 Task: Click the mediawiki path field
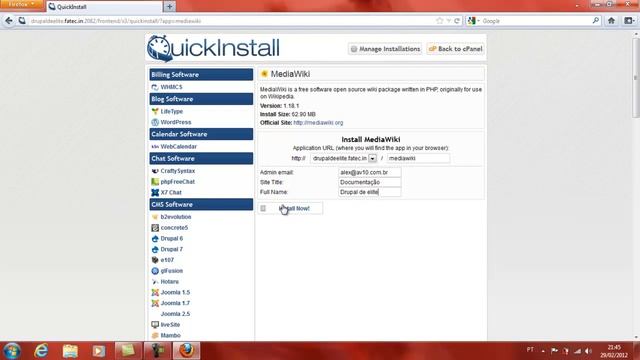click(418, 158)
